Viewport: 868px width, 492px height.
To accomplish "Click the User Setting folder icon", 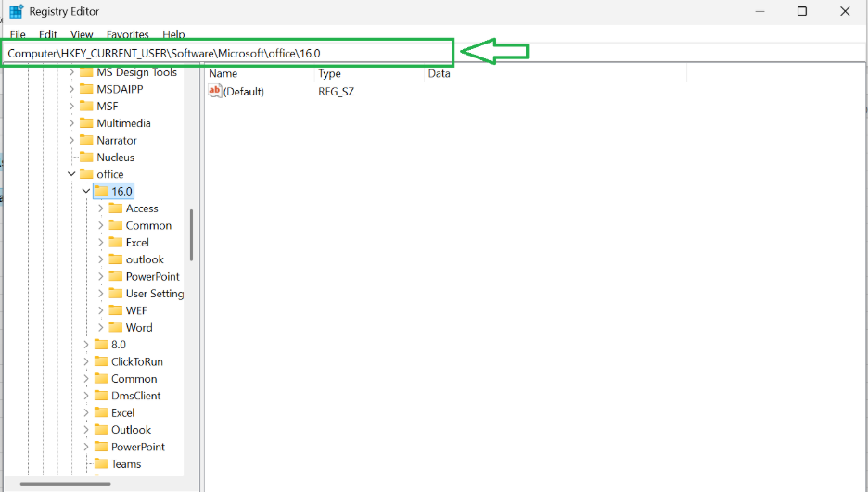I will [115, 294].
